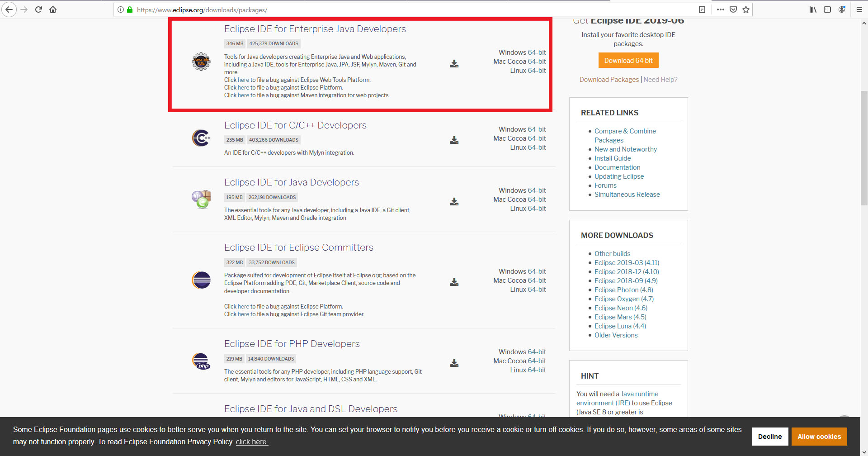Open the Install Guide link

(x=613, y=158)
